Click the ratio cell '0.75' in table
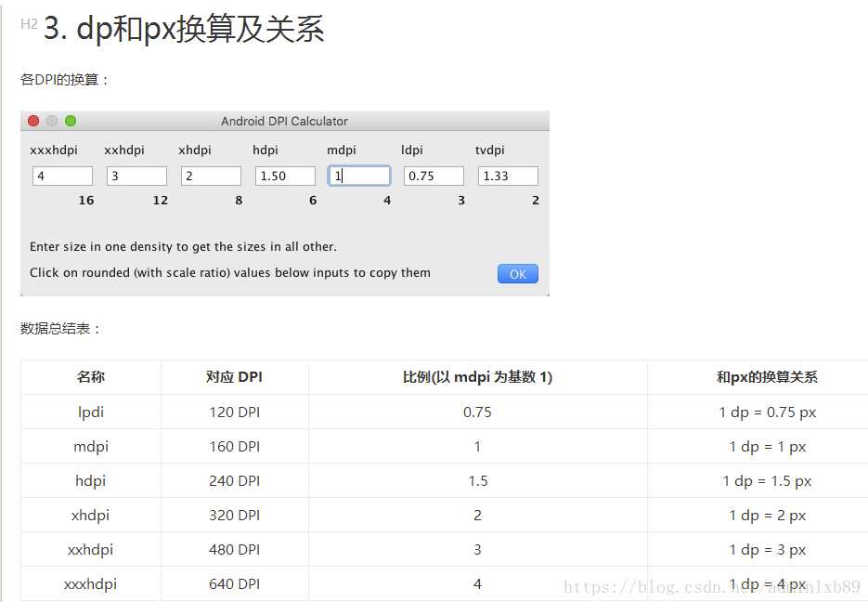868x602 pixels. pos(477,412)
